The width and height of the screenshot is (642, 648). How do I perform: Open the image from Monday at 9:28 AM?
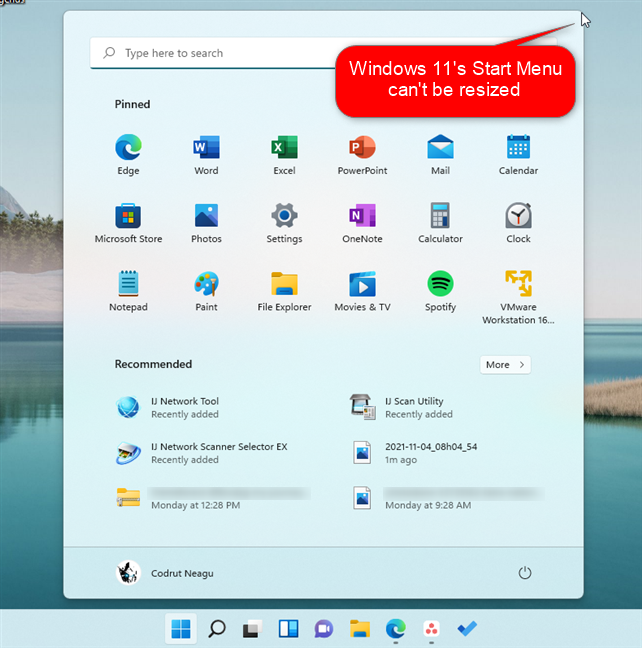point(449,498)
